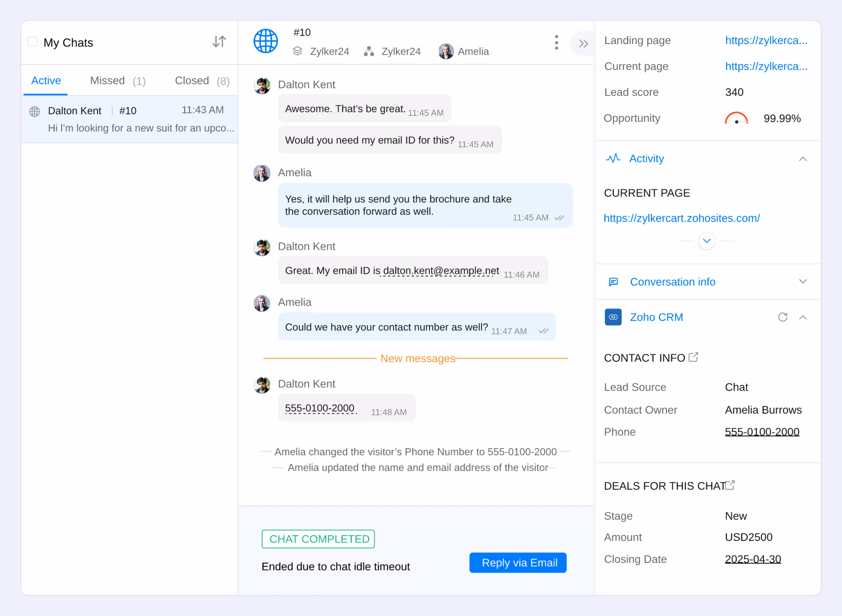This screenshot has height=616, width=842.
Task: Refresh the Zoho CRM panel
Action: [782, 317]
